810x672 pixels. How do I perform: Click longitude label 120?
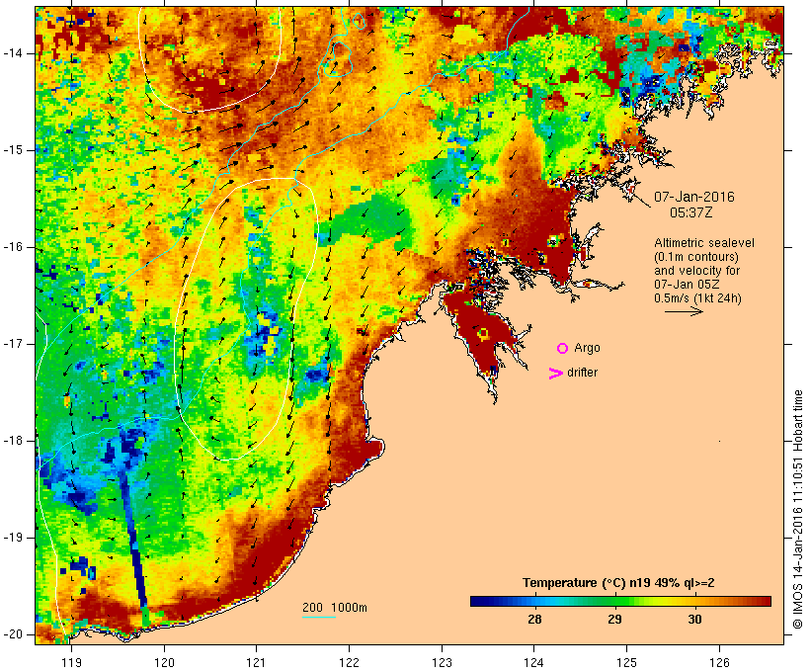point(164,662)
